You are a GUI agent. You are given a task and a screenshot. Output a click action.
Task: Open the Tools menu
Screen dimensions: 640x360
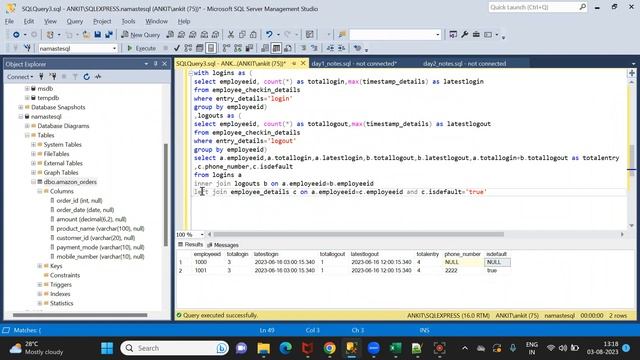(x=128, y=21)
